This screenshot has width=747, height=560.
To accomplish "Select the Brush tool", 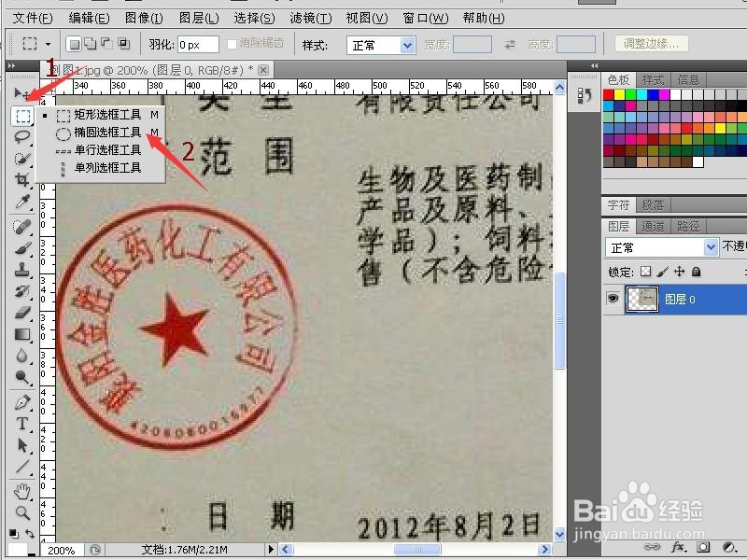I will [21, 248].
